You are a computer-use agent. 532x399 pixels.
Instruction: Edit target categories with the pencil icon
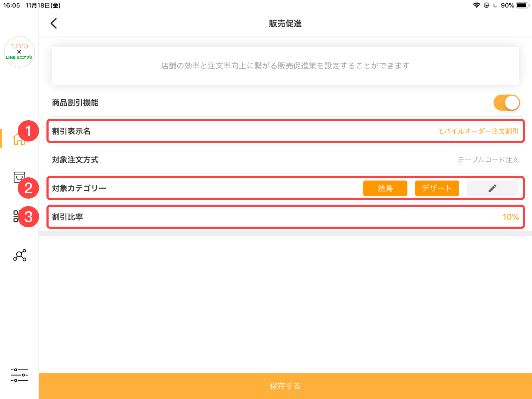492,188
